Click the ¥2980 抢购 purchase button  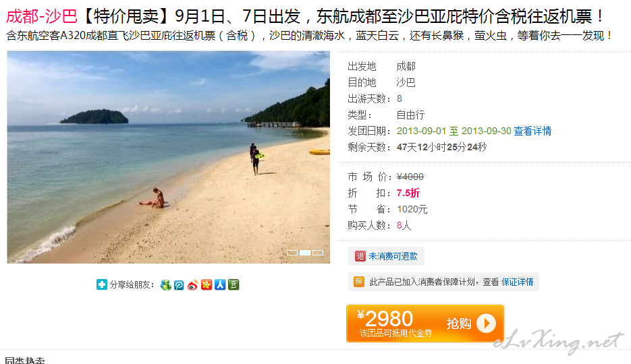click(425, 324)
